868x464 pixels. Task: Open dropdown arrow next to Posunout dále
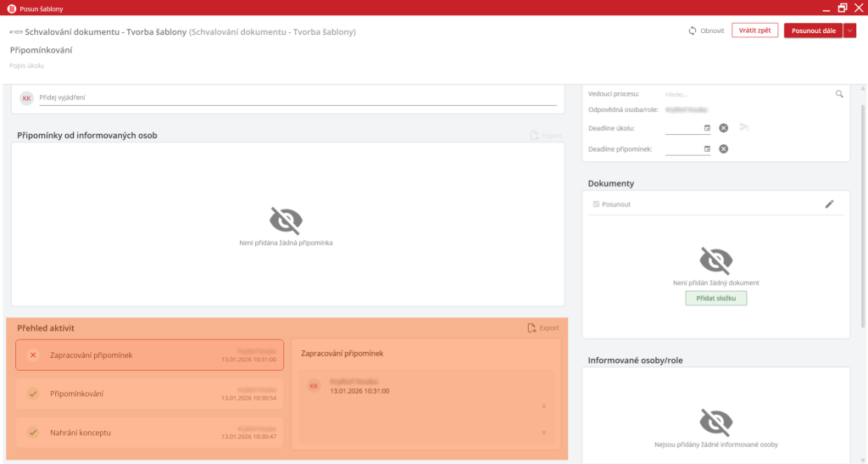click(850, 31)
